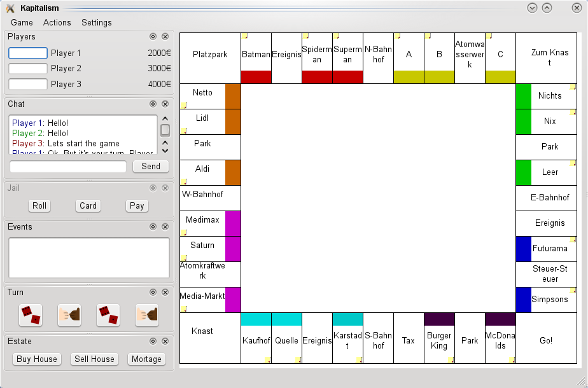Click the yellow note icon on Quelle square
Screen dimensions: 588x388
coord(298,360)
